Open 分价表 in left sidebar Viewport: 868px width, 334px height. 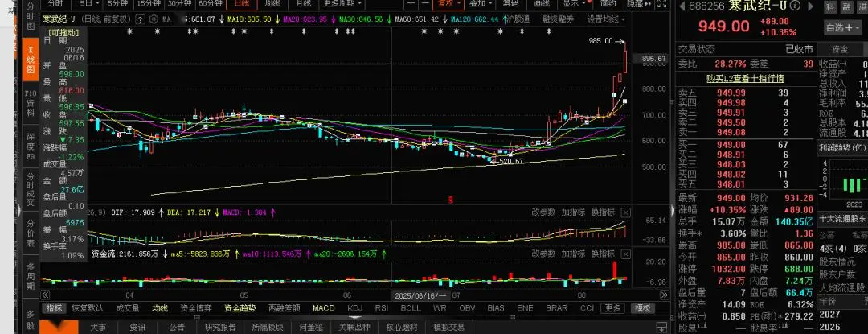[31, 231]
